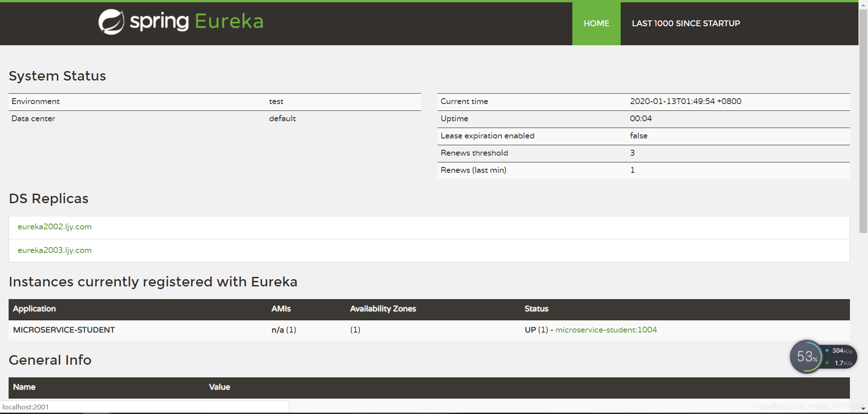The width and height of the screenshot is (868, 414).
Task: Click the Application column header
Action: (x=34, y=309)
